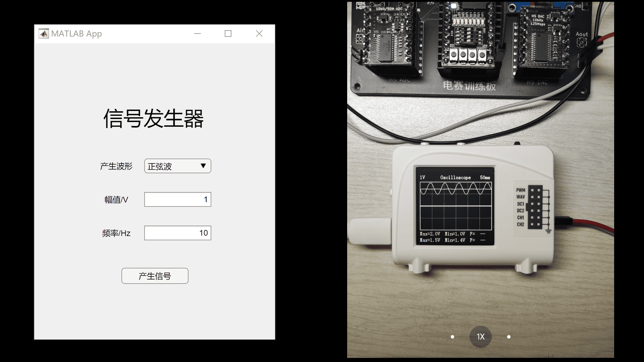The image size is (644, 362).
Task: Switch 1X probe setting on oscilloscope
Action: click(481, 336)
